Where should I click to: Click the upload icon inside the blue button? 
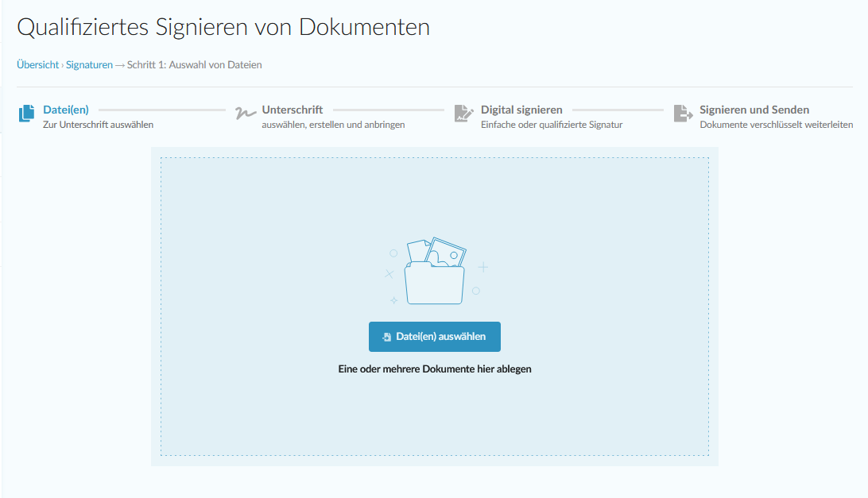click(x=386, y=337)
